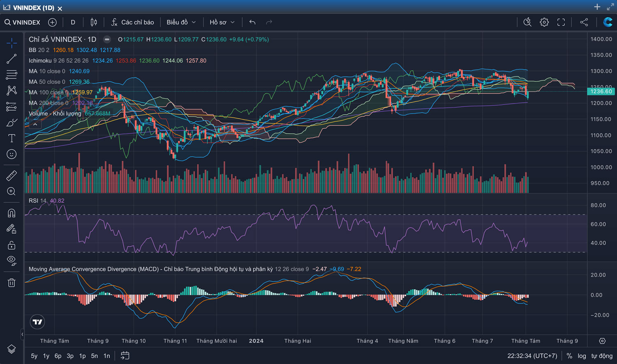The height and width of the screenshot is (364, 617).
Task: Click the D timeframe interval button
Action: pos(73,22)
